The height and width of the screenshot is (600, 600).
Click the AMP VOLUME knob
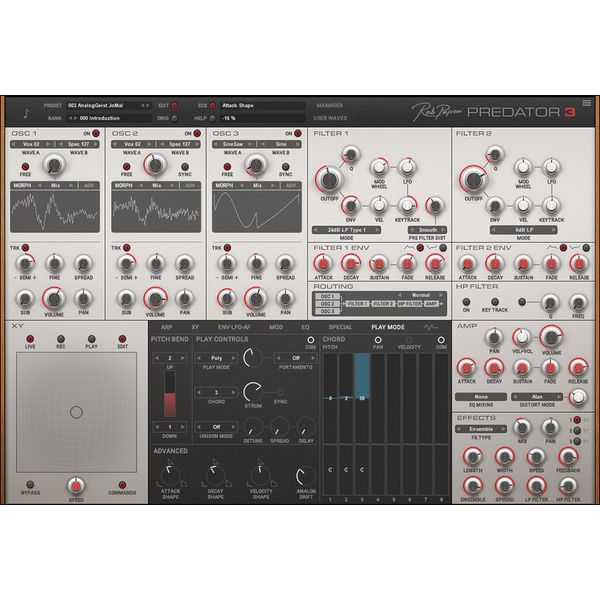[x=551, y=337]
